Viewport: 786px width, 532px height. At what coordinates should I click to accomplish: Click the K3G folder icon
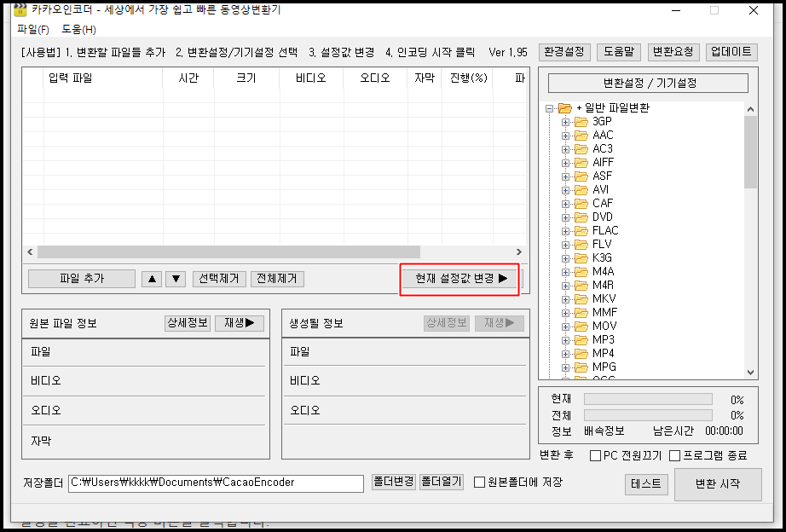(581, 258)
